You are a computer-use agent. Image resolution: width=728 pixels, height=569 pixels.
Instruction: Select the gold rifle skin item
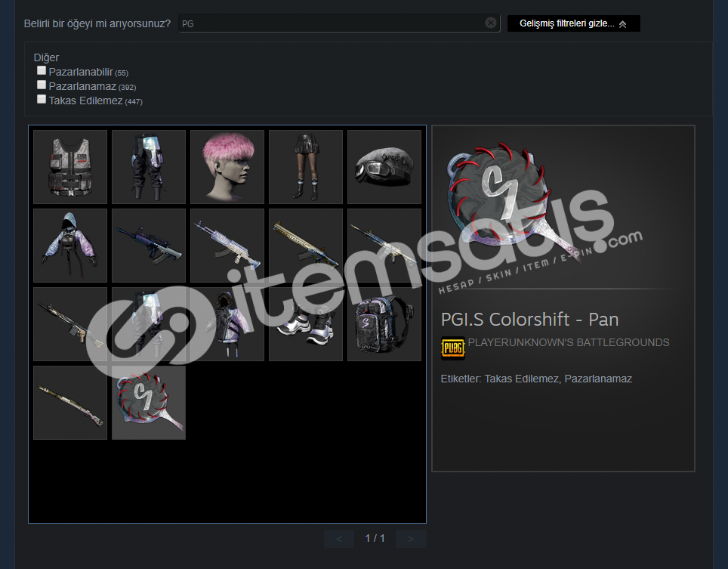pos(306,246)
